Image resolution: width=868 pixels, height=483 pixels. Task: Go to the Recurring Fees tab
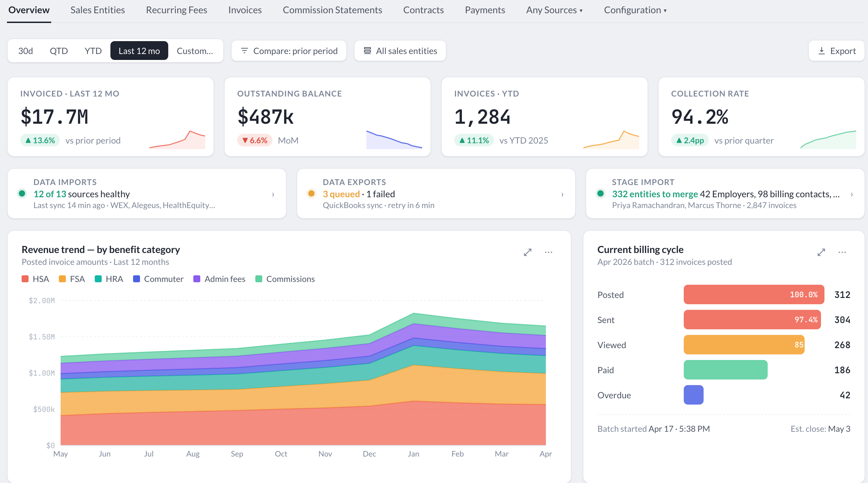177,10
